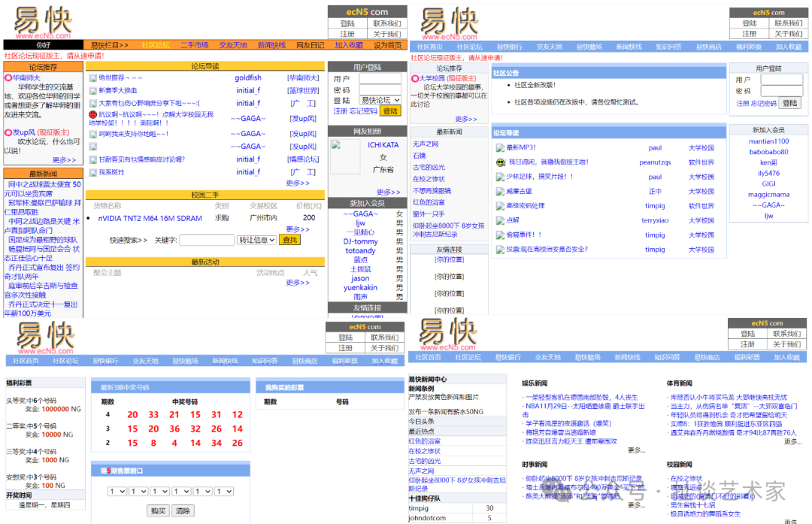
Task: Focus the 密码 field on the 社区公告 page
Action: point(781,91)
